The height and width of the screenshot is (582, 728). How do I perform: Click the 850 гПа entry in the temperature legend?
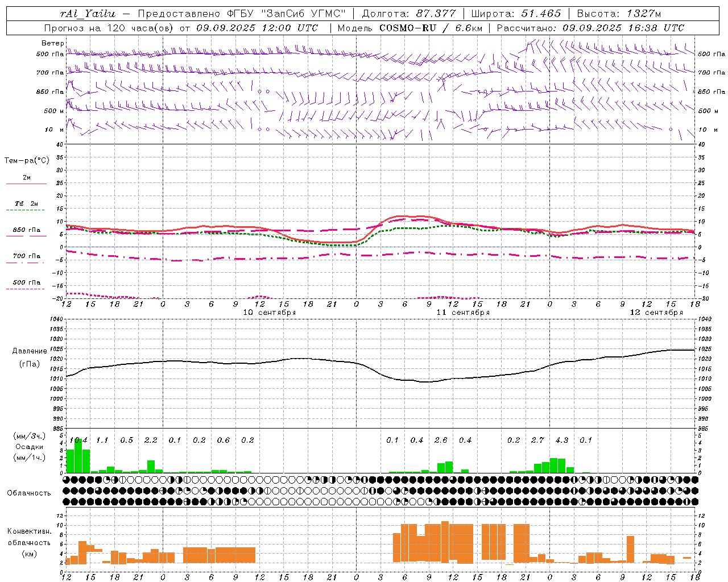coord(26,230)
